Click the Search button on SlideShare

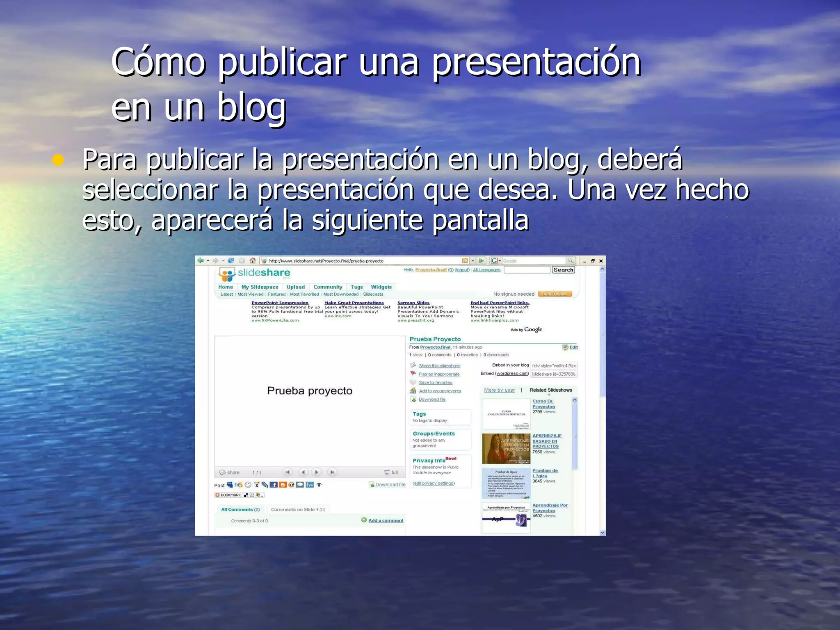pyautogui.click(x=563, y=269)
